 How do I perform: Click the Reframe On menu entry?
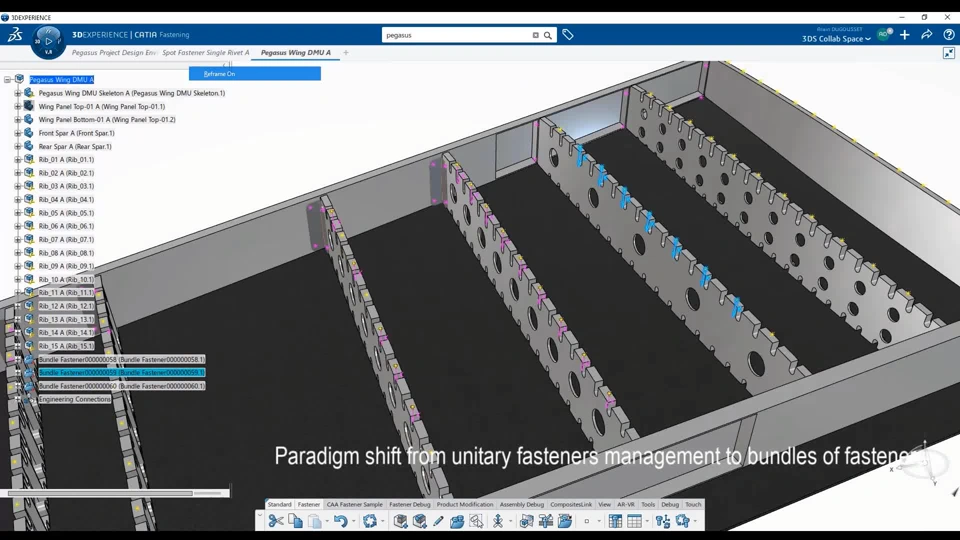(x=255, y=73)
